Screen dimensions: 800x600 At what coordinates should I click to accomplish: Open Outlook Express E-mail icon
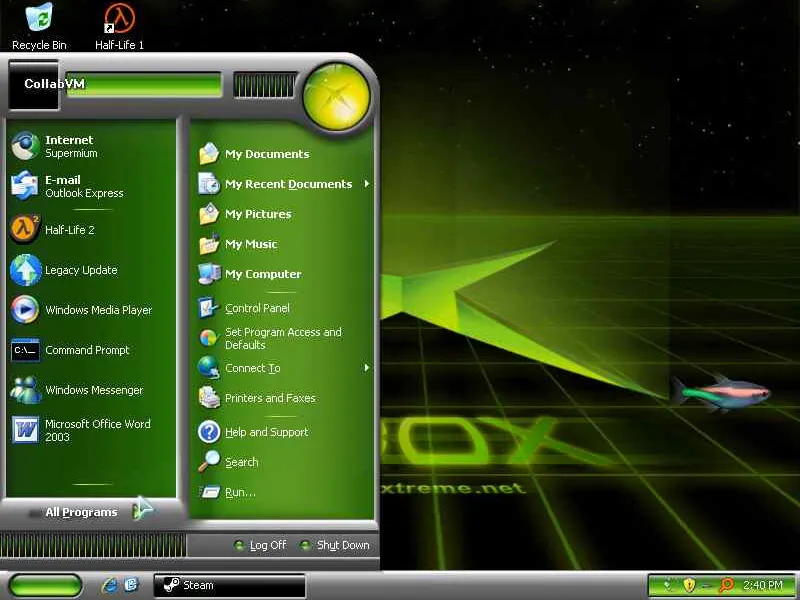click(x=25, y=186)
